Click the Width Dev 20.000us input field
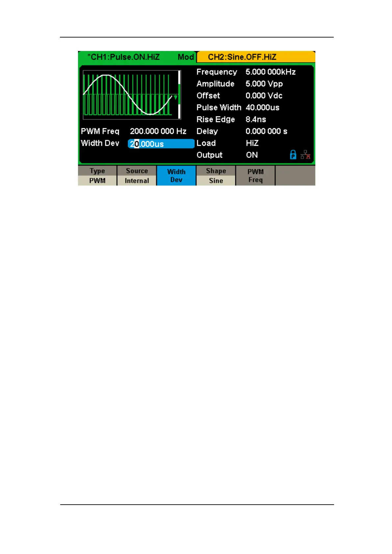The image size is (392, 554). click(161, 144)
